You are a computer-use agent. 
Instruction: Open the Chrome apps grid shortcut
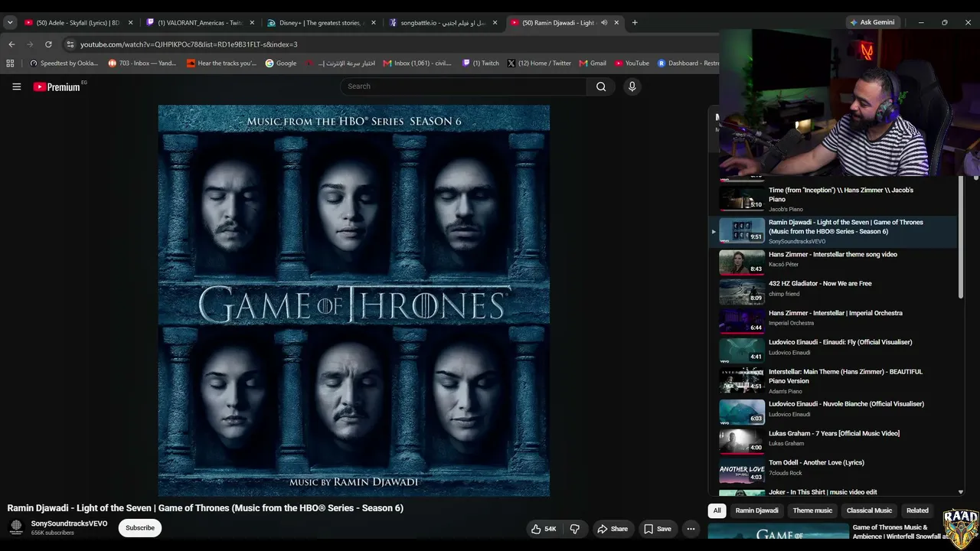(10, 64)
